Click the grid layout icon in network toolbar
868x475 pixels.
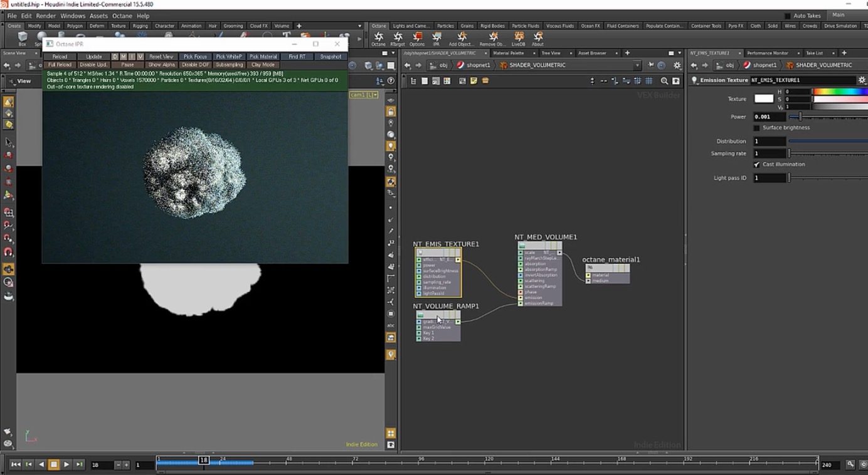pyautogui.click(x=649, y=81)
